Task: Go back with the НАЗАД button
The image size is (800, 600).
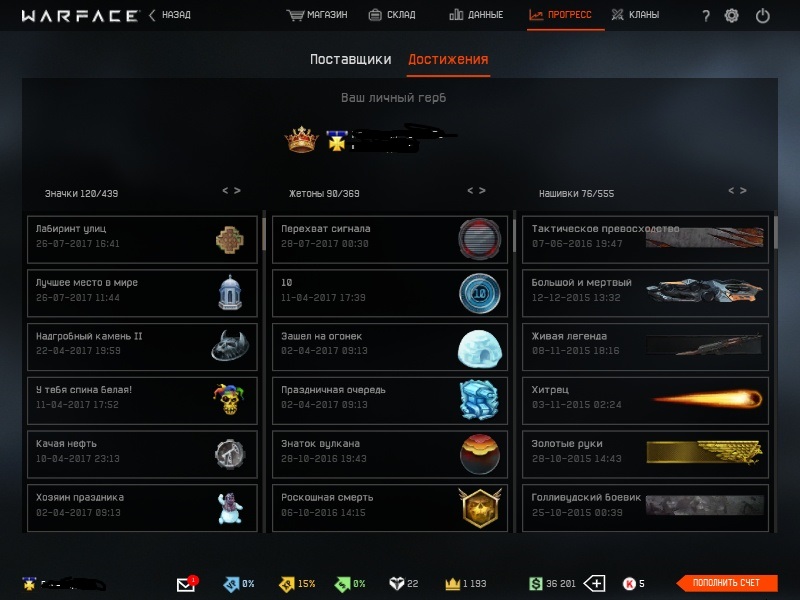Action: tap(170, 15)
